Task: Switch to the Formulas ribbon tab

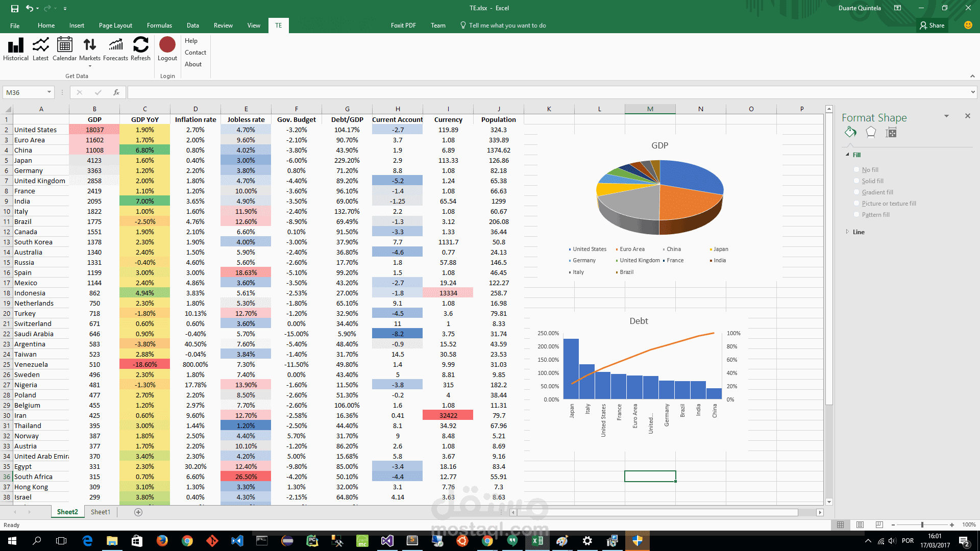Action: tap(159, 25)
